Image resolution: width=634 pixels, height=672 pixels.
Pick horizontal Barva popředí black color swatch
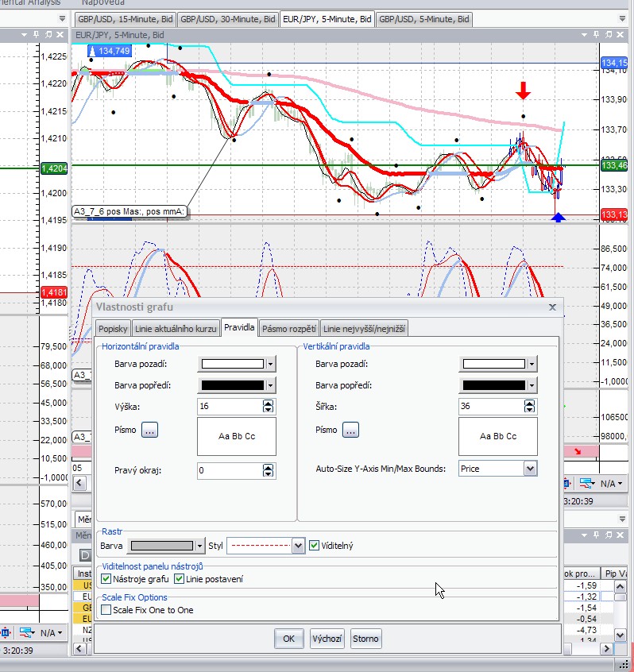click(x=231, y=385)
